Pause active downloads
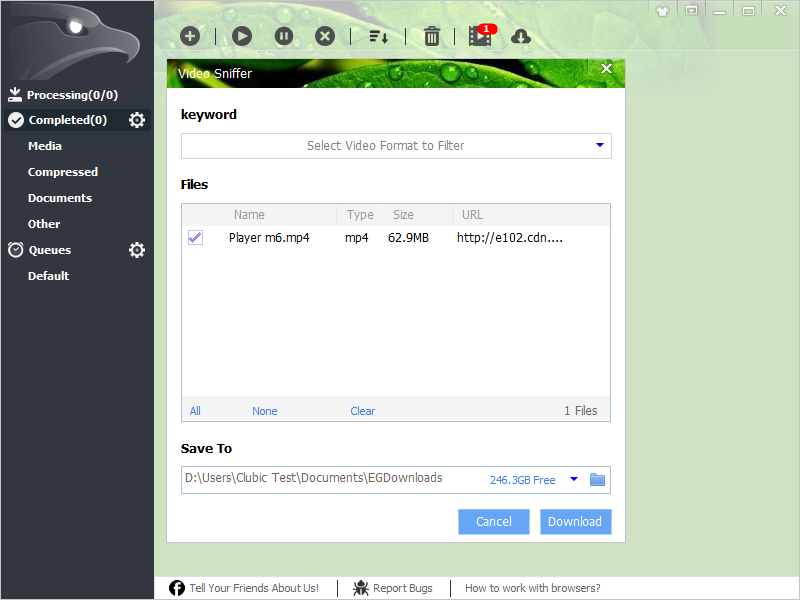Screen dimensions: 800x600 pos(284,36)
